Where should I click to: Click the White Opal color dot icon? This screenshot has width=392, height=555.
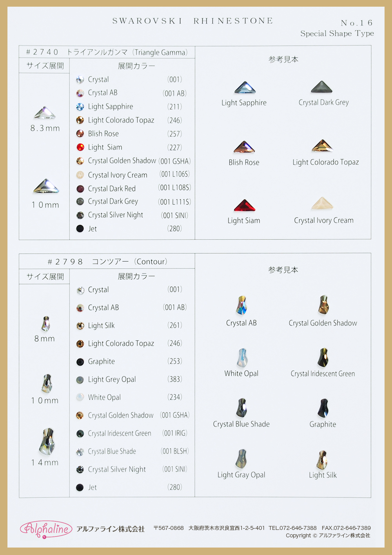click(x=80, y=397)
